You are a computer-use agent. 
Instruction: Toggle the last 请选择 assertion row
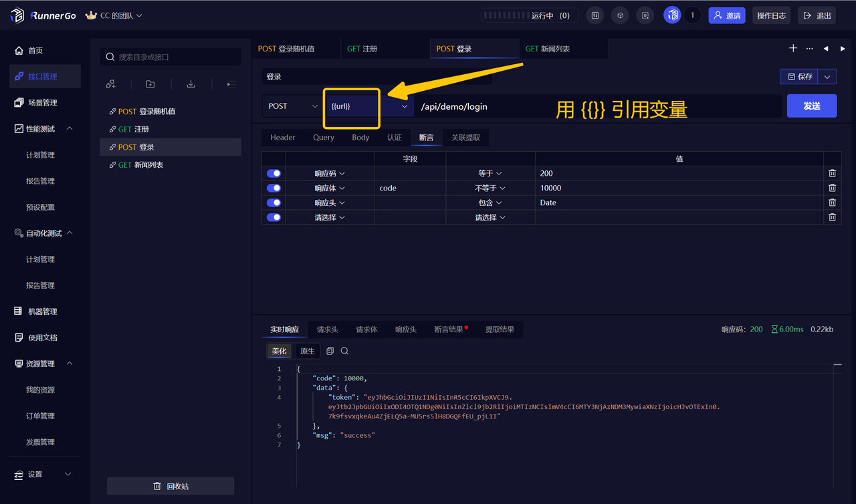[274, 217]
